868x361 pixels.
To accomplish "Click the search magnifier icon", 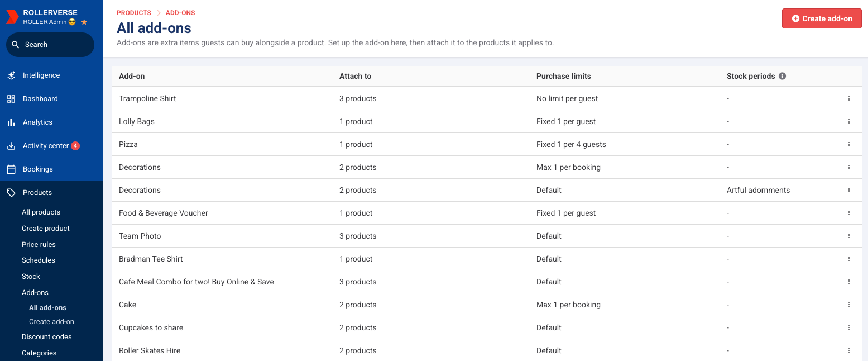I will [16, 45].
